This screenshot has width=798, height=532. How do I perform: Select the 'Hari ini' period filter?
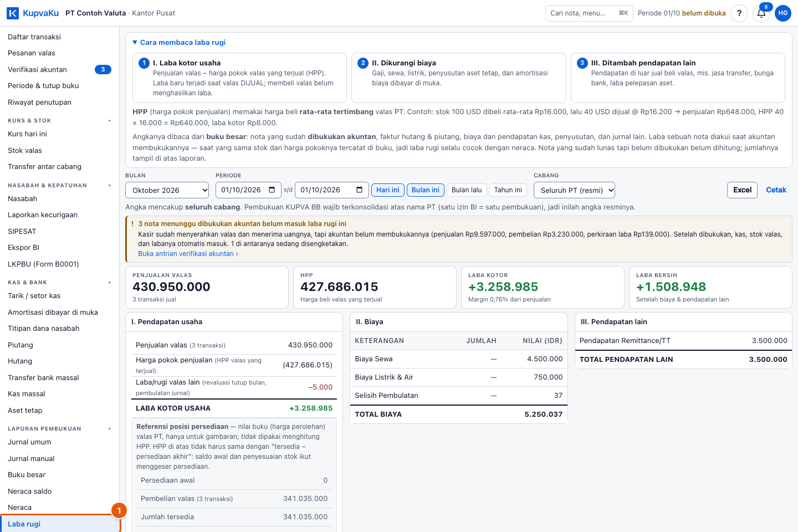388,190
